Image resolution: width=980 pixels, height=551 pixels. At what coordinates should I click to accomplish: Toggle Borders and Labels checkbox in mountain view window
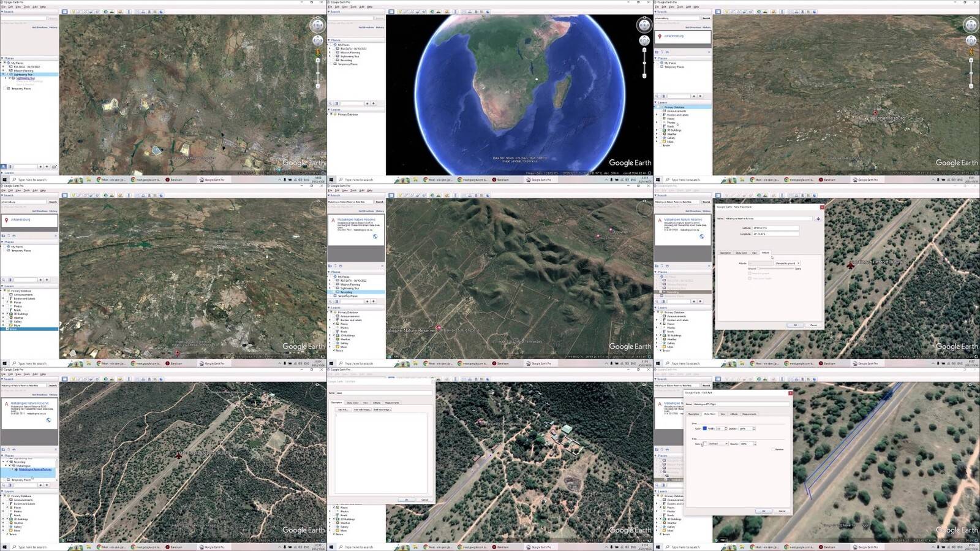pyautogui.click(x=334, y=320)
